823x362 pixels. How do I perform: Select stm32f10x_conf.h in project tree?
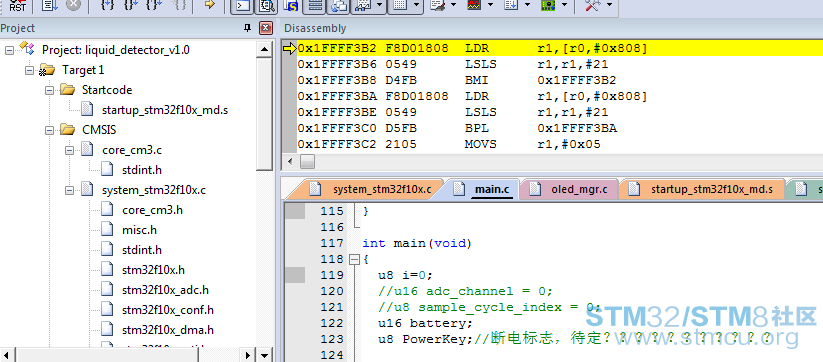168,310
